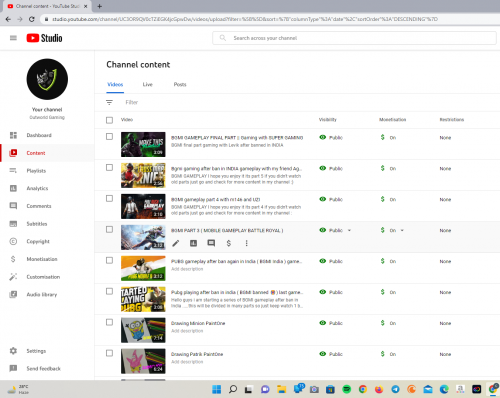Switch to the Live tab

click(x=148, y=84)
